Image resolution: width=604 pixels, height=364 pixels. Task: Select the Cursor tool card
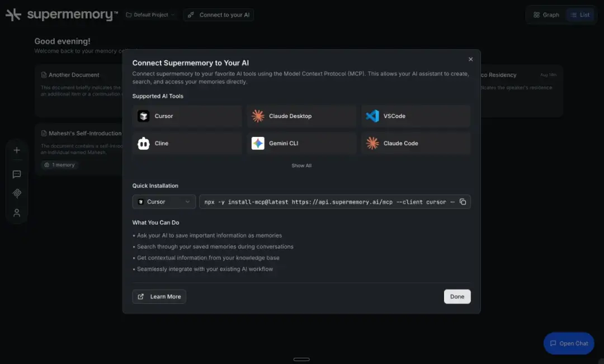(187, 116)
